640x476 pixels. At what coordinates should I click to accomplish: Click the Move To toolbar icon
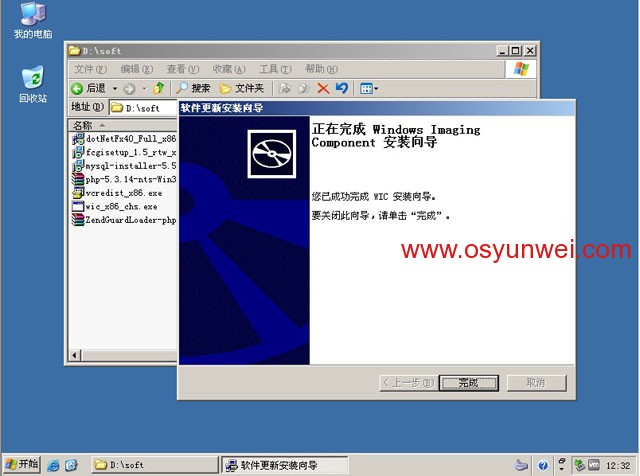(285, 88)
